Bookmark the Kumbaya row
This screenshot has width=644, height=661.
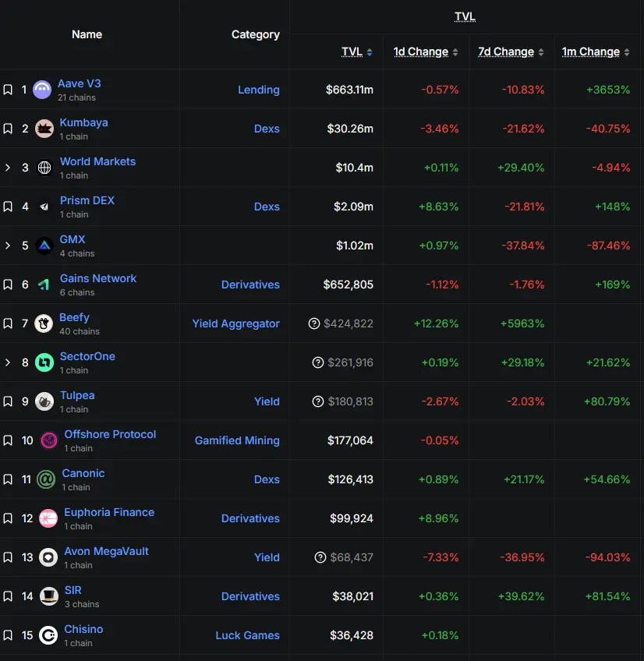(x=8, y=129)
